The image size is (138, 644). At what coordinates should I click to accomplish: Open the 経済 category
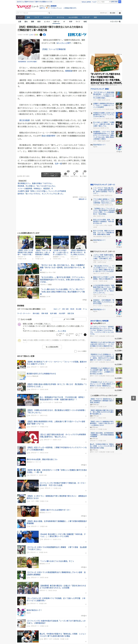tap(39, 21)
